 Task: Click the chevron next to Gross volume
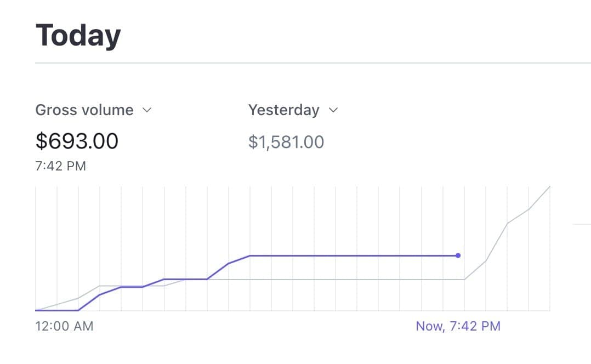point(146,110)
